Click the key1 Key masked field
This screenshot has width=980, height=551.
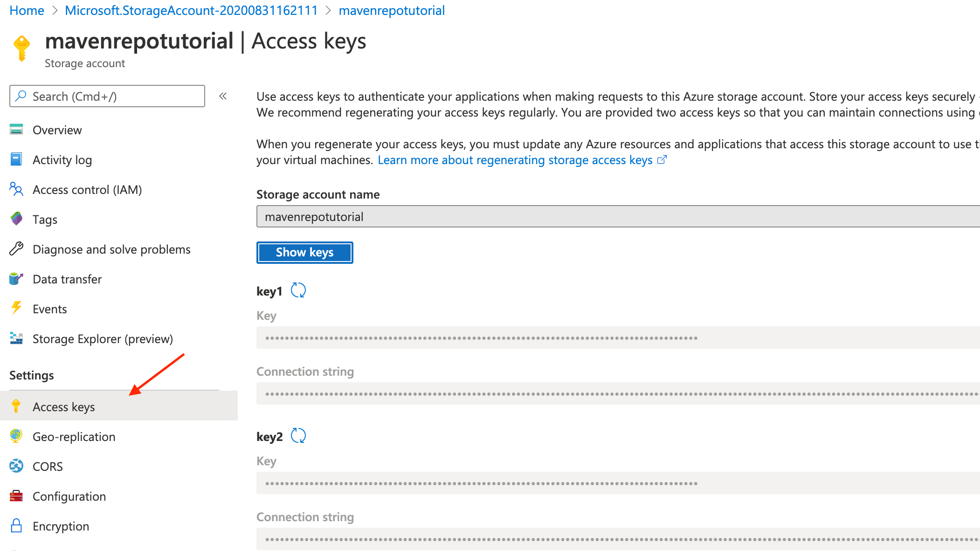click(618, 337)
